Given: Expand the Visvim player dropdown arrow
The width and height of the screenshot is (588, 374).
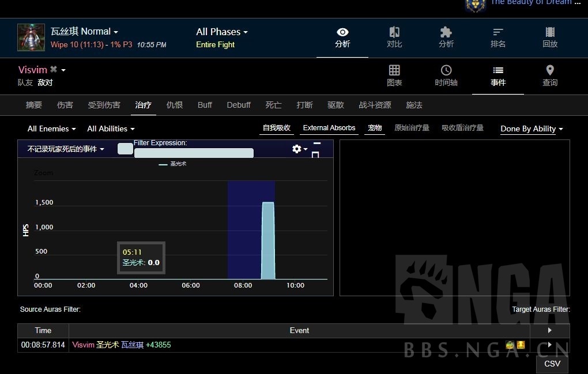Looking at the screenshot, I should 63,70.
